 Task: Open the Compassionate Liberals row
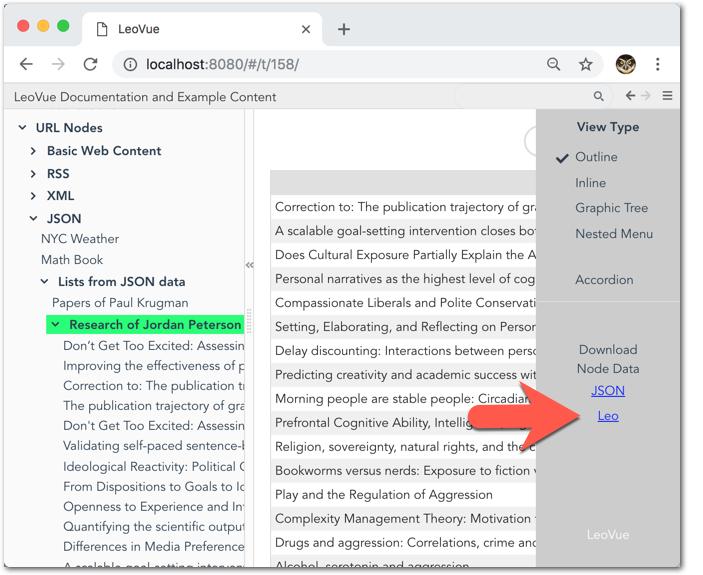(x=403, y=303)
